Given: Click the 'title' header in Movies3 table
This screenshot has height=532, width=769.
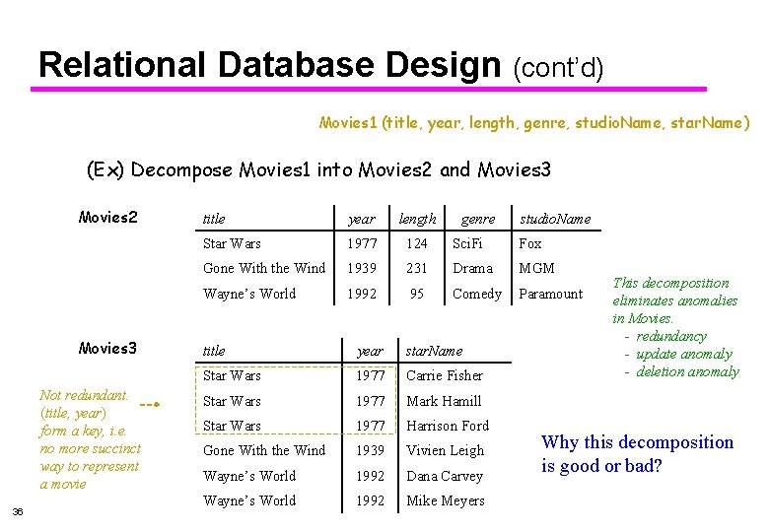Looking at the screenshot, I should pos(214,351).
